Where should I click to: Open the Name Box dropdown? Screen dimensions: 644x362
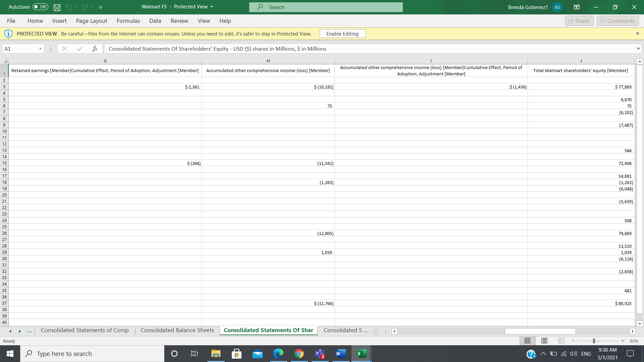click(x=40, y=49)
